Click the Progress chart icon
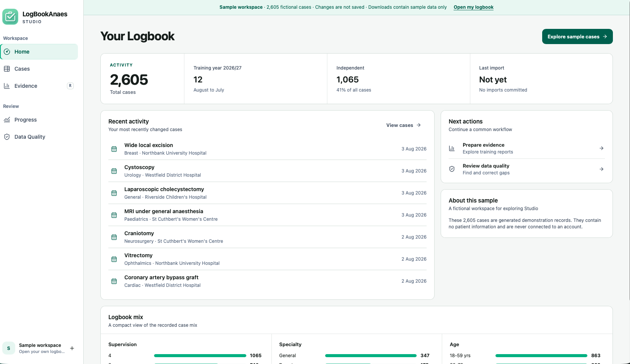The height and width of the screenshot is (364, 630). point(7,120)
